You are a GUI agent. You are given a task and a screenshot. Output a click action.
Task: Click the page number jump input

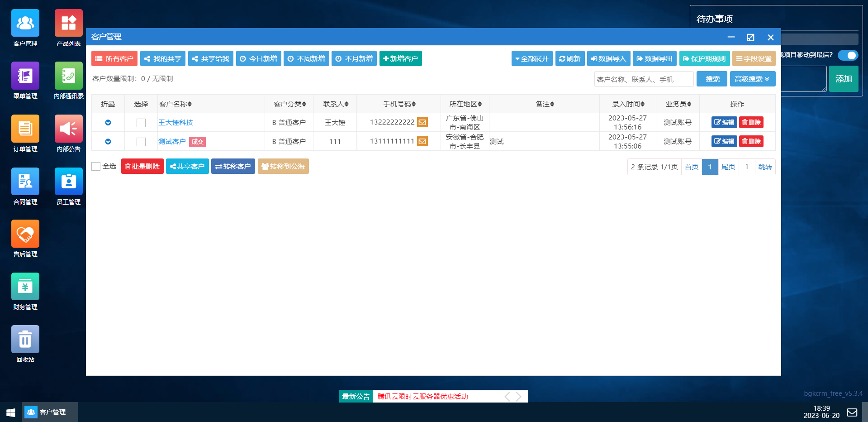(747, 167)
